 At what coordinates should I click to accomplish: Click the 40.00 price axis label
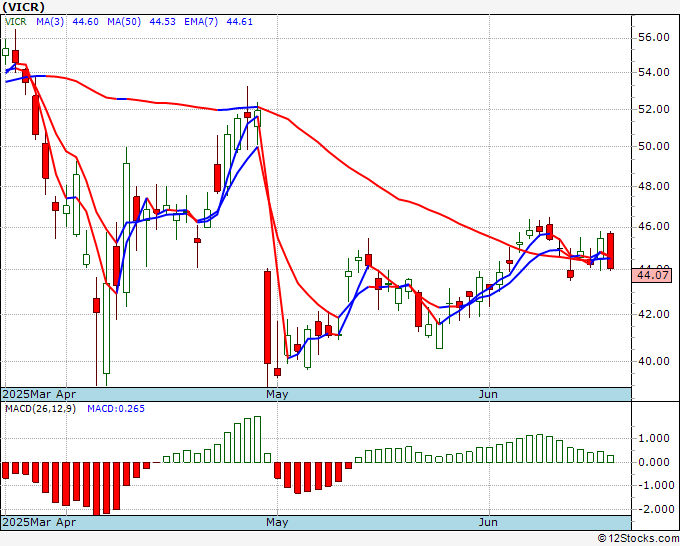click(654, 361)
